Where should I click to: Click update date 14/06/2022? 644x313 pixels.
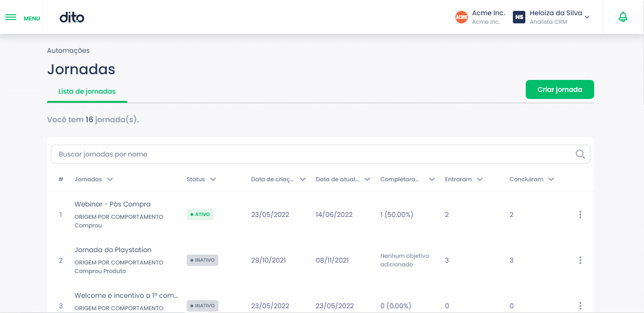tap(334, 215)
